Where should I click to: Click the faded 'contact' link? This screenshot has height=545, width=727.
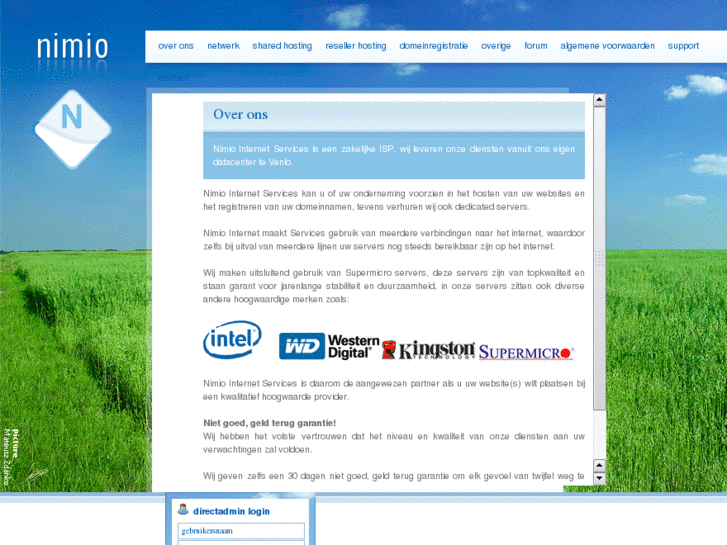click(173, 78)
